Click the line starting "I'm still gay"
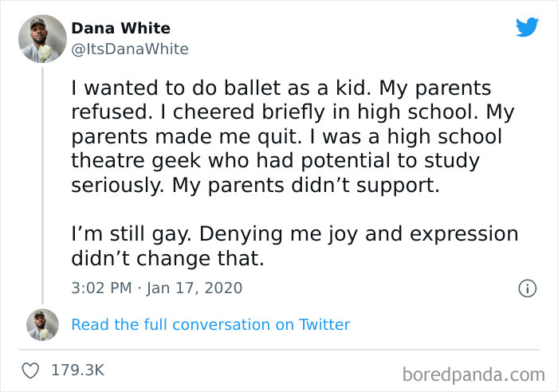The width and height of the screenshot is (558, 392). pos(294,235)
